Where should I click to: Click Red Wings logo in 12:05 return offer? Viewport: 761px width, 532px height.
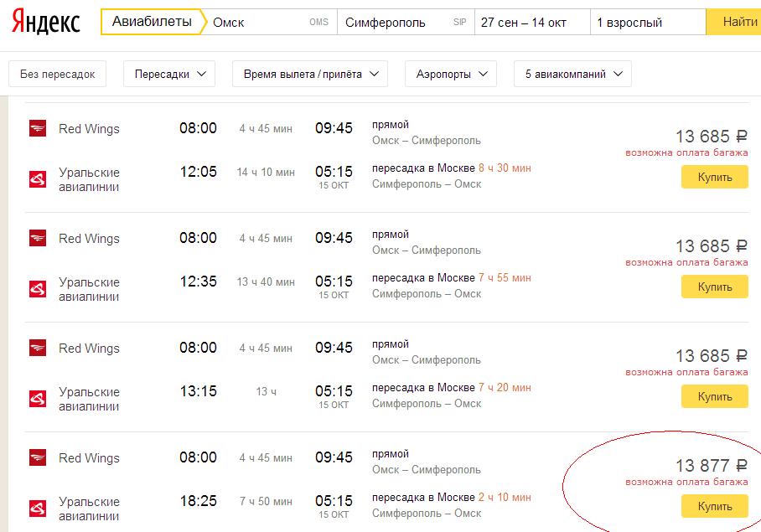(38, 128)
